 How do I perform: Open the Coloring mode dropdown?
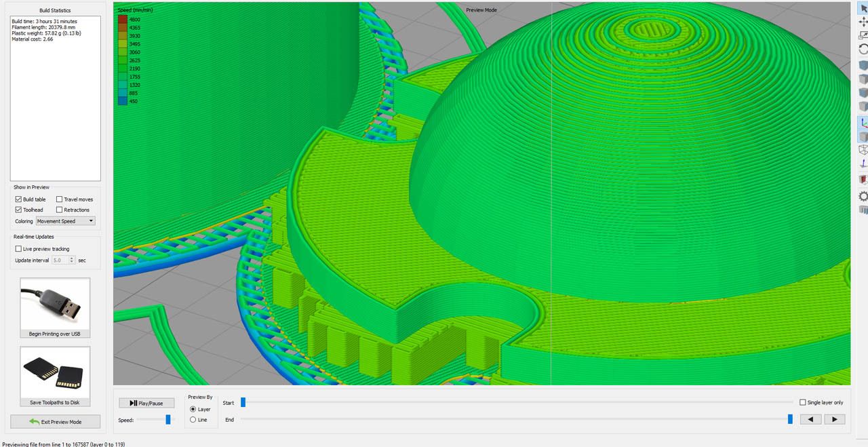pos(66,220)
